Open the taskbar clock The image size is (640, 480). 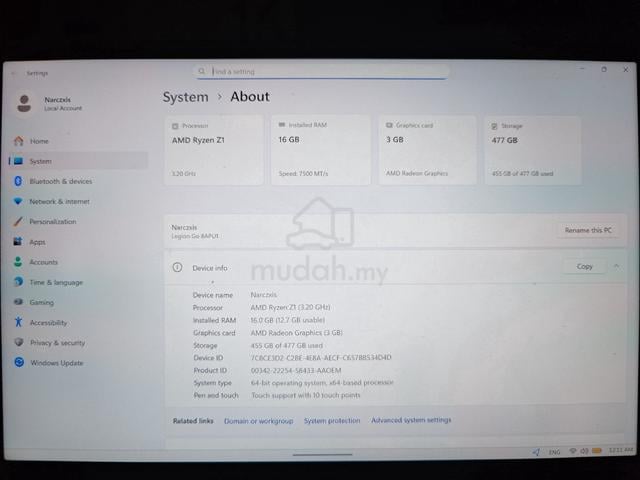[x=620, y=450]
